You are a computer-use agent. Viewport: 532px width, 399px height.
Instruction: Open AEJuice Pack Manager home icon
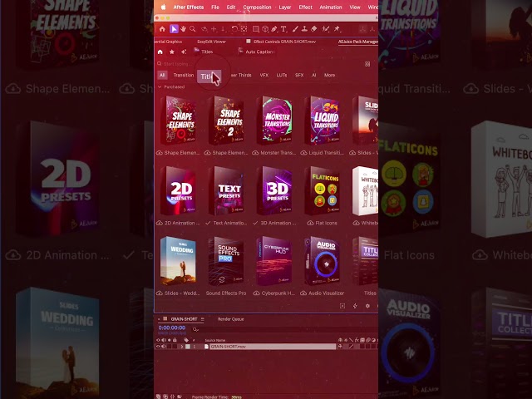coord(160,52)
